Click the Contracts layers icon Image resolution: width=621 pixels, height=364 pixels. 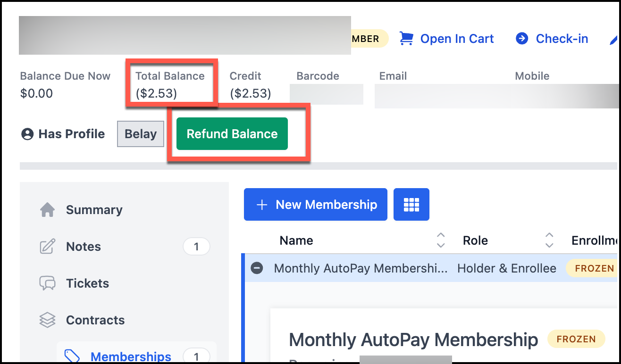pos(47,320)
